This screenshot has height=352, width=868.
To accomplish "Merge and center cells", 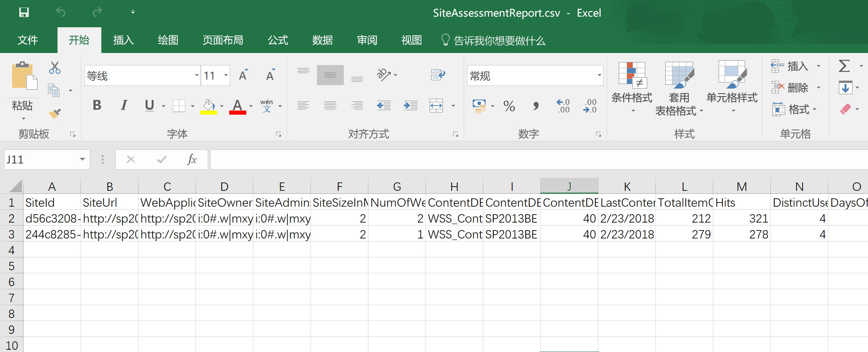I will [436, 106].
